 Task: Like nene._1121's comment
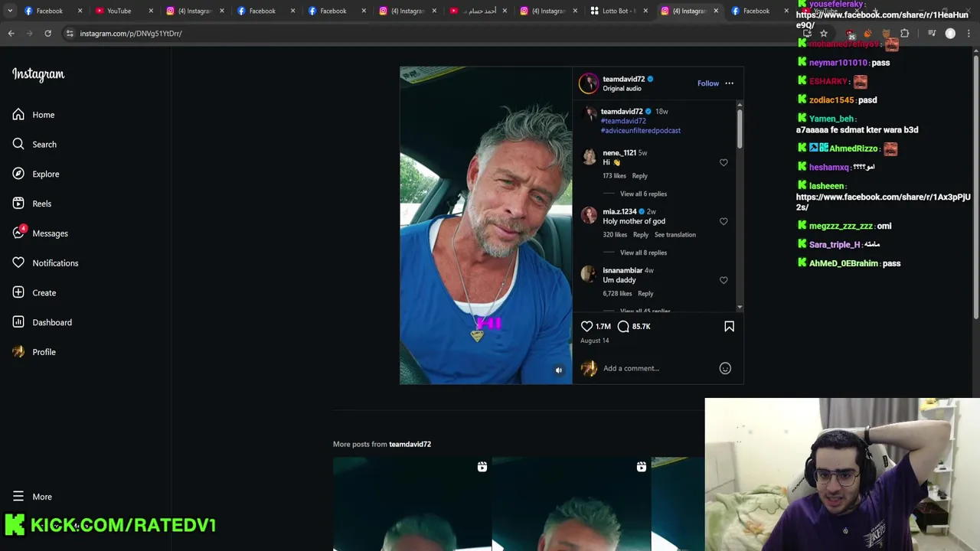coord(724,162)
